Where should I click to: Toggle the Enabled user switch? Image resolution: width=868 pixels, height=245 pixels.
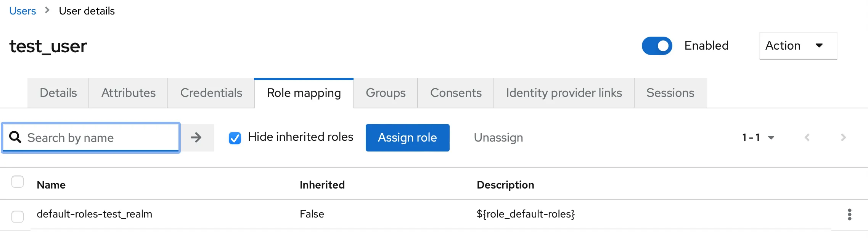point(657,46)
